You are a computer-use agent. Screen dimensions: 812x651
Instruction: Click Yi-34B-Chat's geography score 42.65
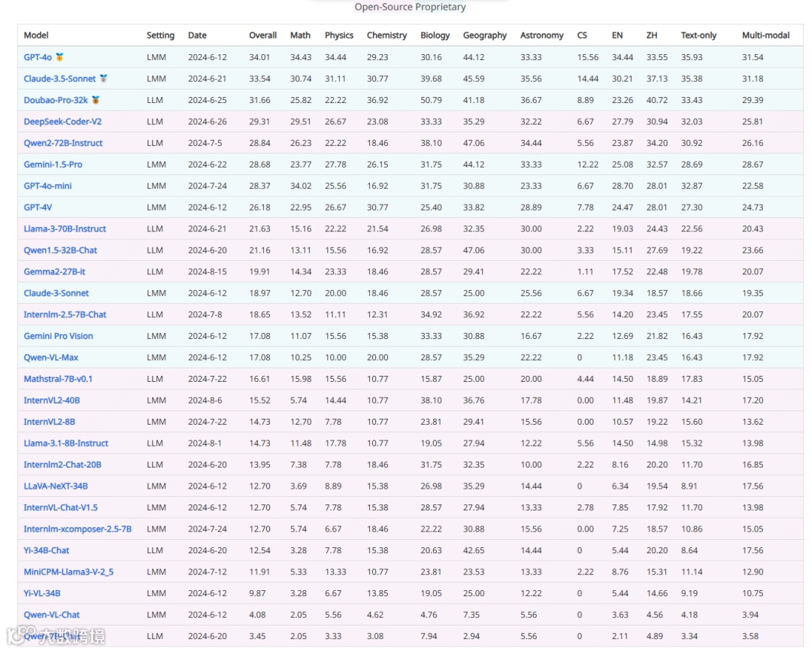[x=474, y=550]
